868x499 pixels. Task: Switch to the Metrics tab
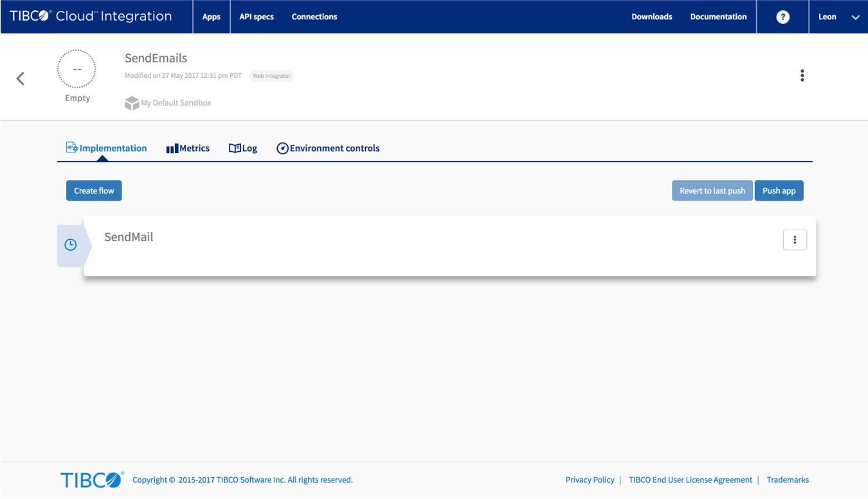[188, 149]
